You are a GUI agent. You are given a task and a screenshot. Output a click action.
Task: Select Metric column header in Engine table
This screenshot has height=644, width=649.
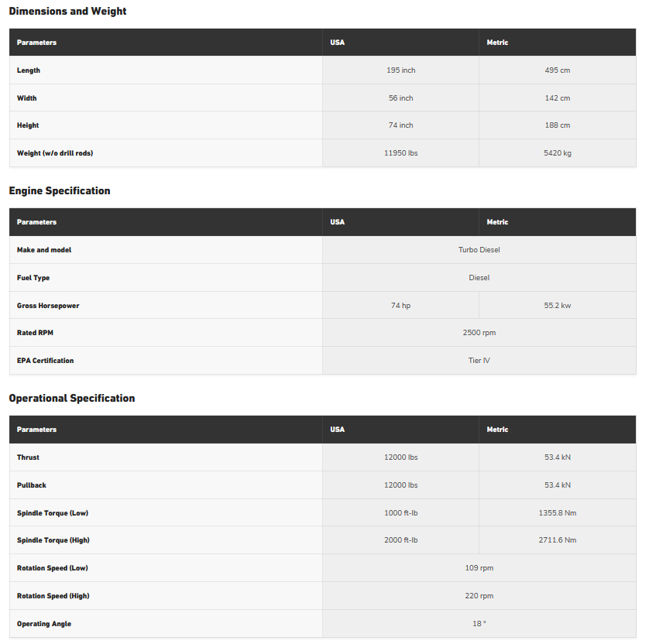click(x=497, y=222)
